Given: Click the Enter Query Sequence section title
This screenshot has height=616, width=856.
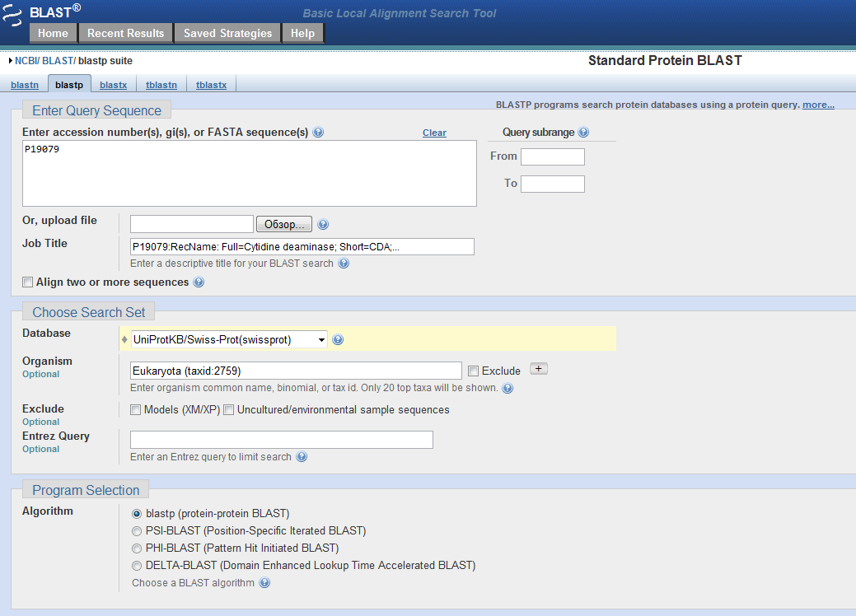Looking at the screenshot, I should [96, 110].
